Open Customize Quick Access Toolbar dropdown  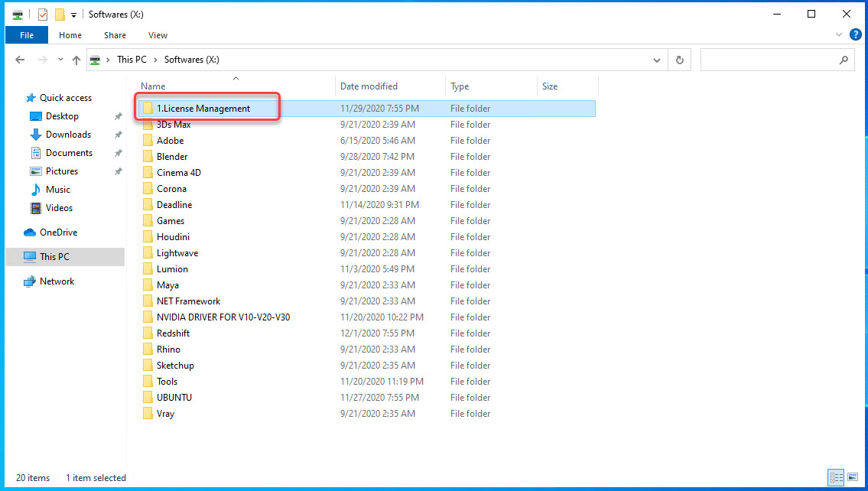coord(73,15)
